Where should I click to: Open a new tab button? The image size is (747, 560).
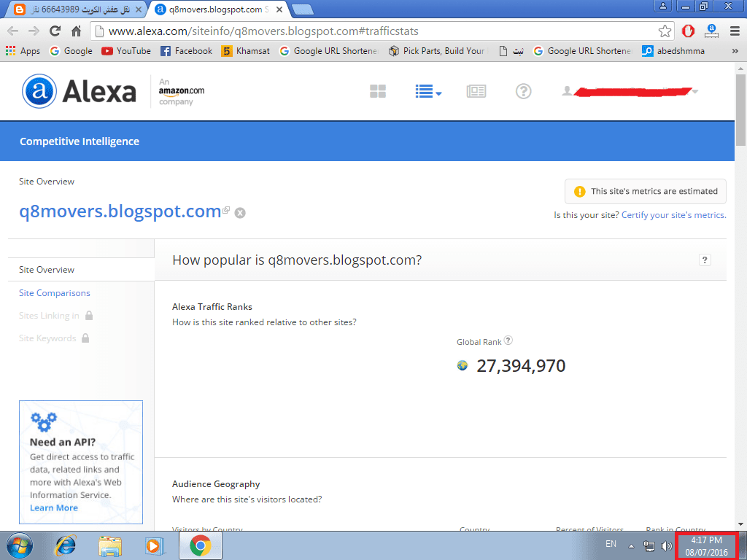tap(302, 9)
